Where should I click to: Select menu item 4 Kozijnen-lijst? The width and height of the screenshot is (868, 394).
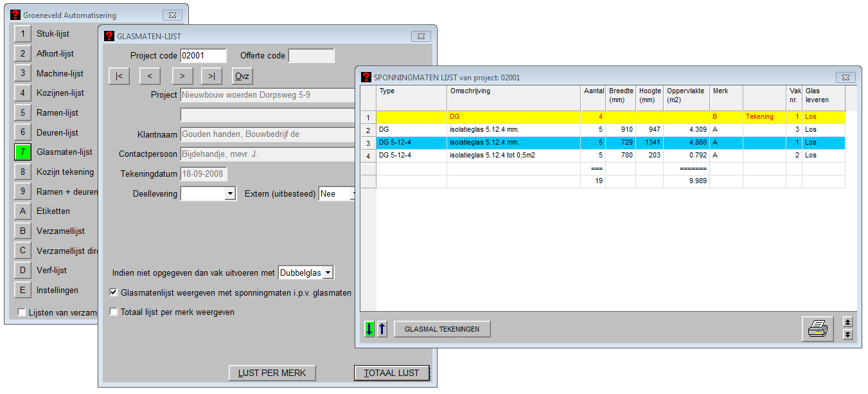22,93
